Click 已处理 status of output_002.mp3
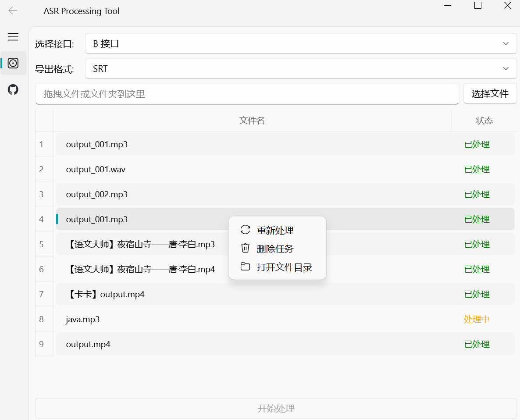This screenshot has height=420, width=520. pyautogui.click(x=477, y=194)
